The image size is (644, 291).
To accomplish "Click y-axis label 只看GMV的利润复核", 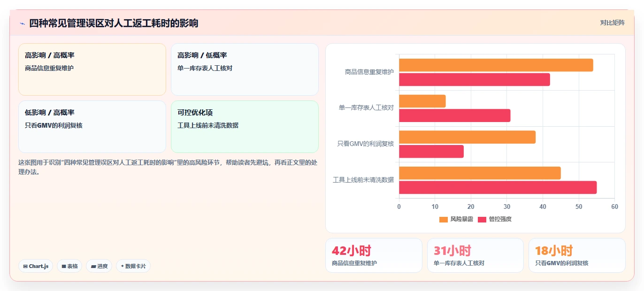I will coord(366,144).
